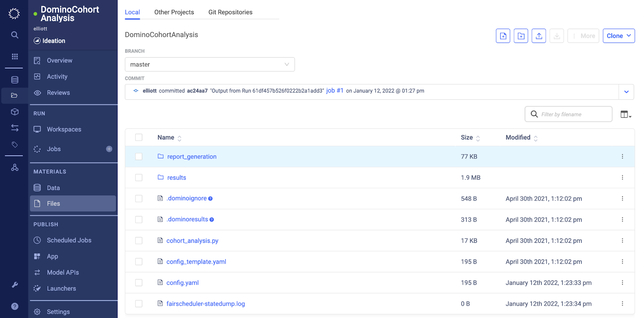The width and height of the screenshot is (644, 318).
Task: Open the projects folder icon in rail
Action: 14,95
